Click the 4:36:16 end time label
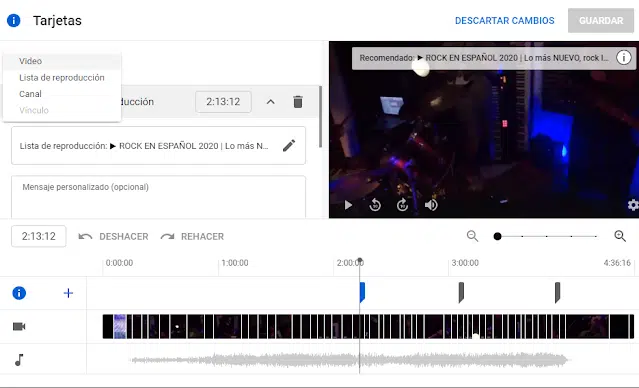The image size is (639, 388). (x=617, y=263)
